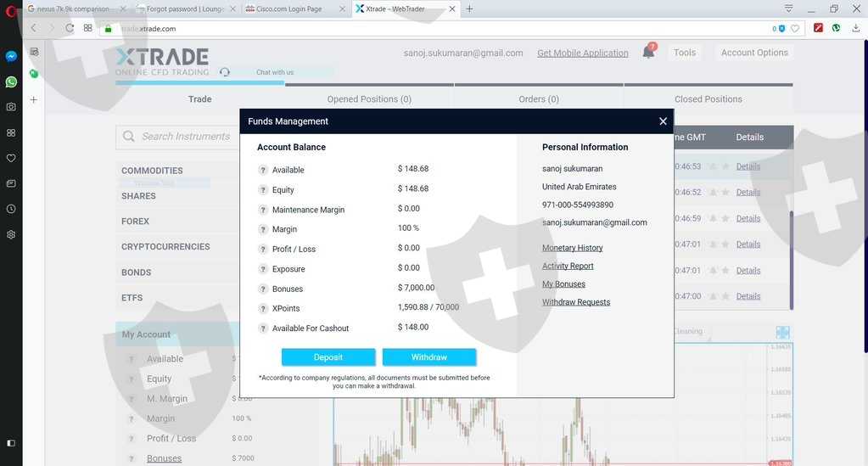Open Account Options menu
Image resolution: width=868 pixels, height=466 pixels.
pyautogui.click(x=754, y=53)
